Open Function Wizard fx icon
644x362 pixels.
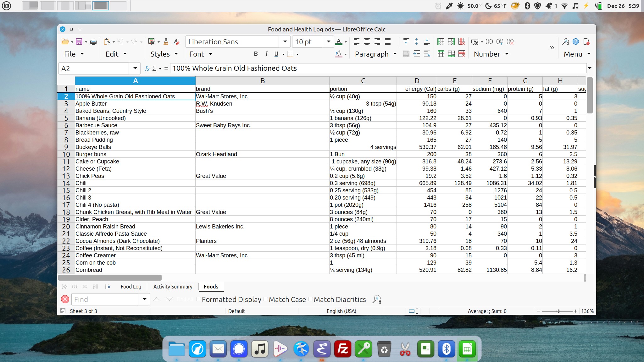[147, 68]
